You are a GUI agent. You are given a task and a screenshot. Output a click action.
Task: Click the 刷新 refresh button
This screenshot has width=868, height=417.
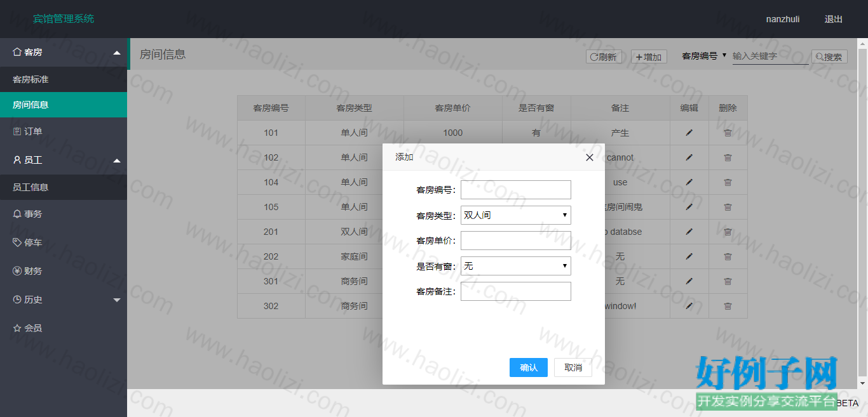click(604, 56)
